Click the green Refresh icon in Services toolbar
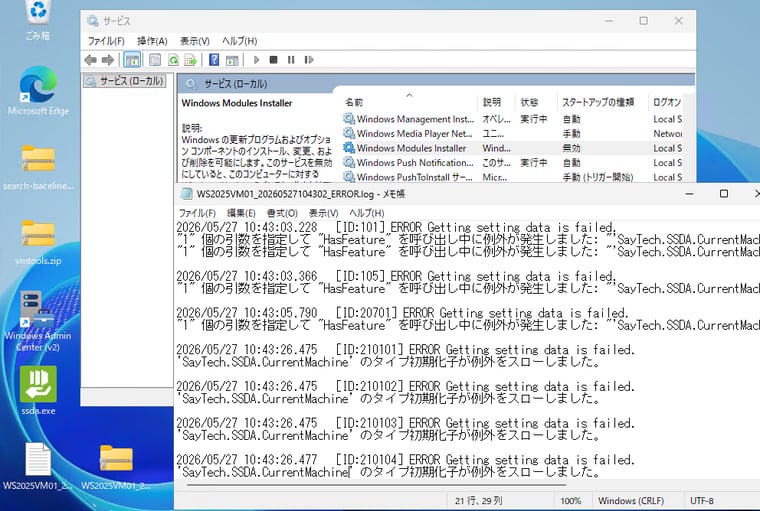 point(173,60)
